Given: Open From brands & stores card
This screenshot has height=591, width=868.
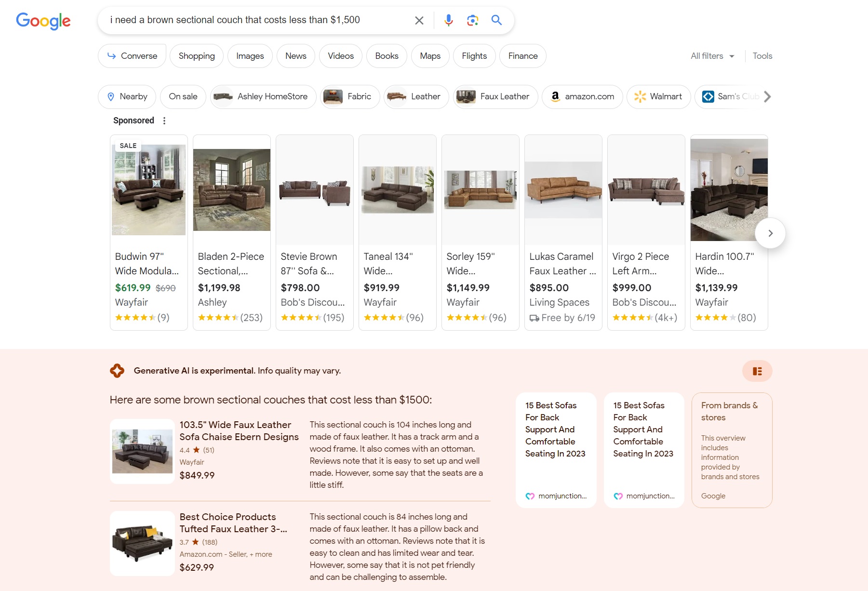Looking at the screenshot, I should pos(732,450).
